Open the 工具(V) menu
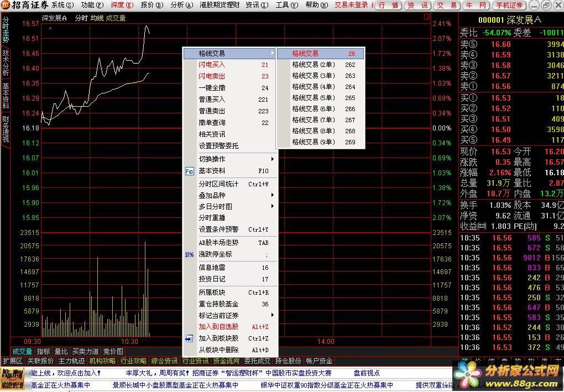Screen dimensions: 564x392 click(x=287, y=5)
